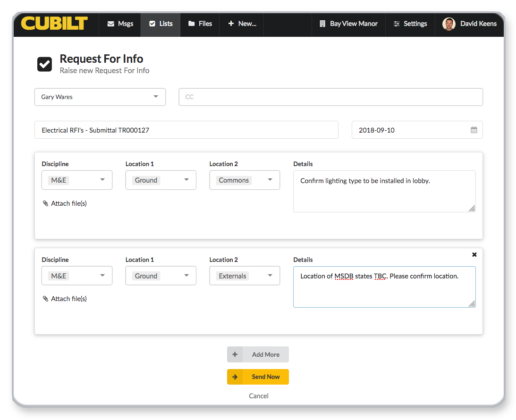Expand Location 1 dropdown in second item
516x420 pixels.
coord(161,276)
